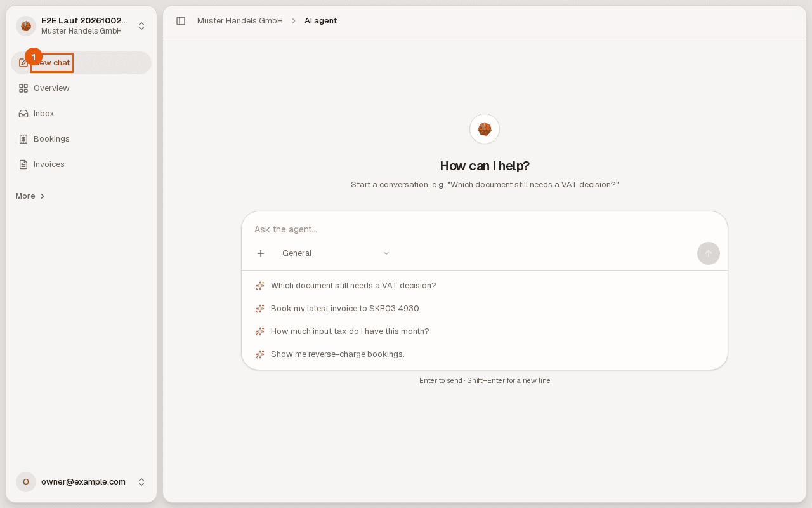
Task: Open the Invoices sidebar item
Action: pyautogui.click(x=81, y=164)
